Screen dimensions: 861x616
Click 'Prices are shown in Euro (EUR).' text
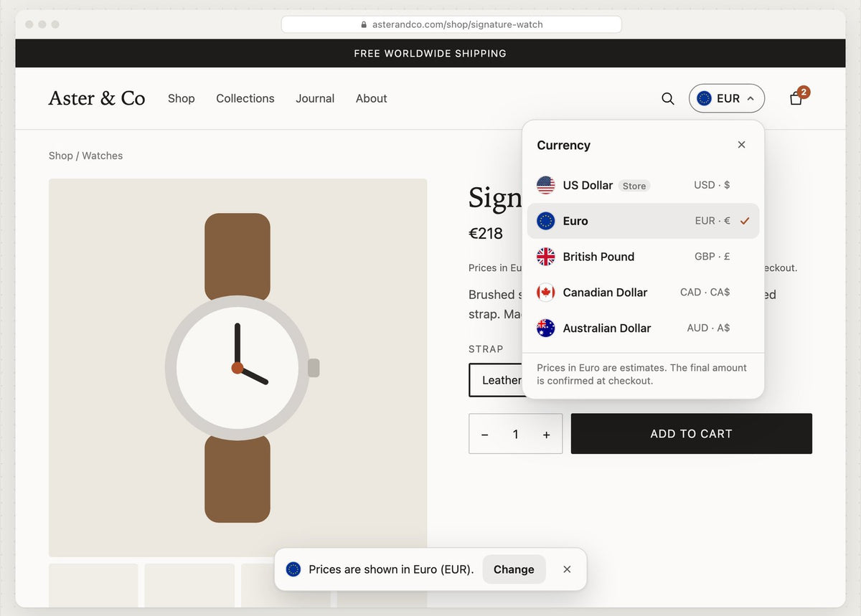[391, 569]
